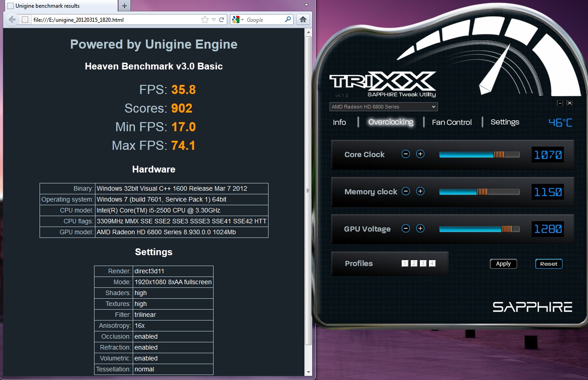
Task: Increase GPU Voltage with plus button
Action: click(420, 228)
